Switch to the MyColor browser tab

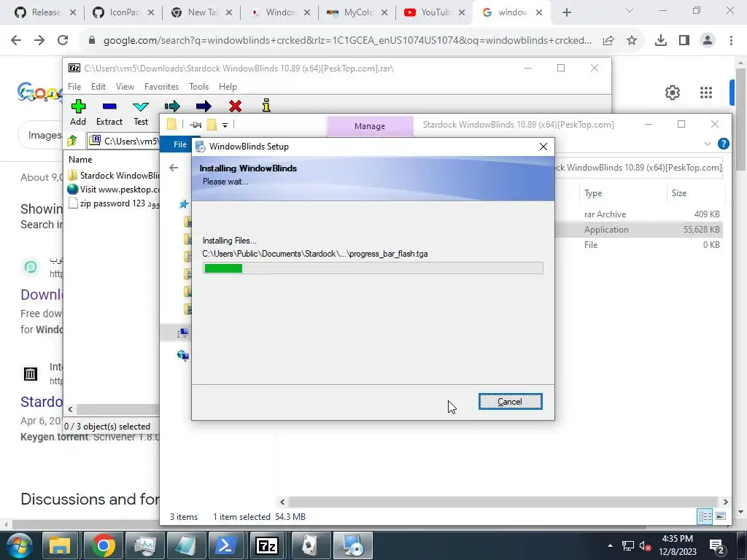(357, 12)
